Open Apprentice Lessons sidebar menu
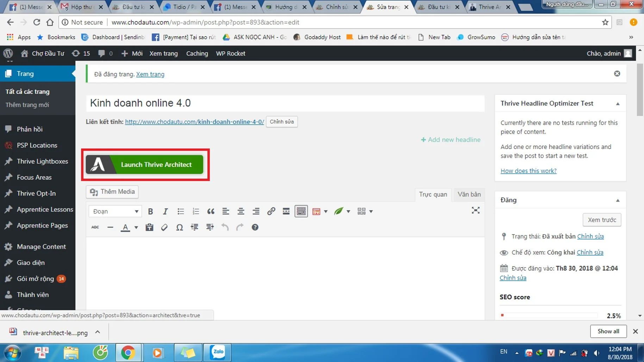The image size is (644, 362). (x=38, y=209)
